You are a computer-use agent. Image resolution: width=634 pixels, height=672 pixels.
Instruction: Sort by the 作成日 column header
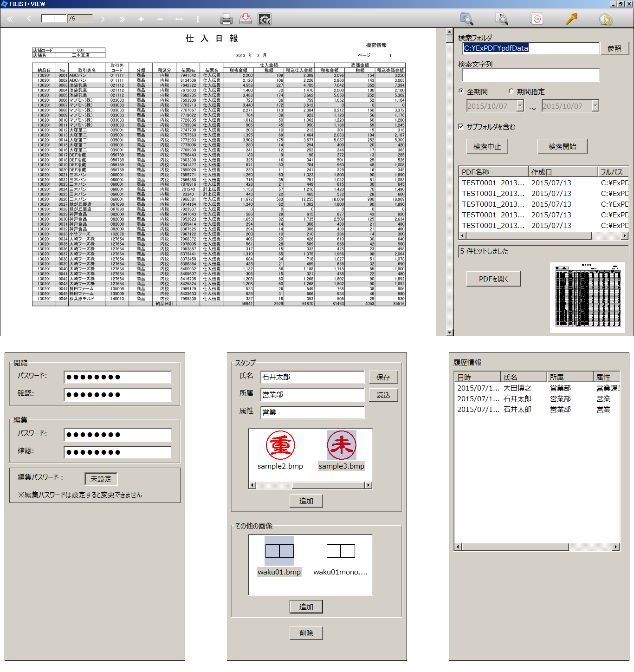point(563,172)
